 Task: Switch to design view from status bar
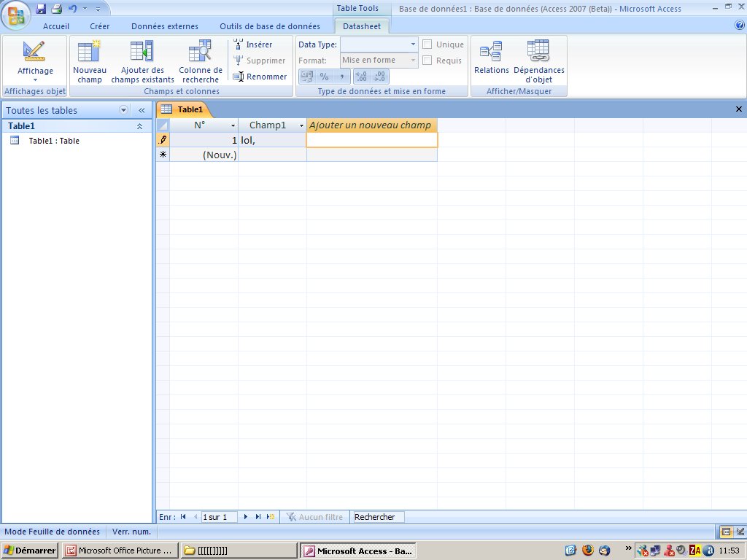coord(740,532)
